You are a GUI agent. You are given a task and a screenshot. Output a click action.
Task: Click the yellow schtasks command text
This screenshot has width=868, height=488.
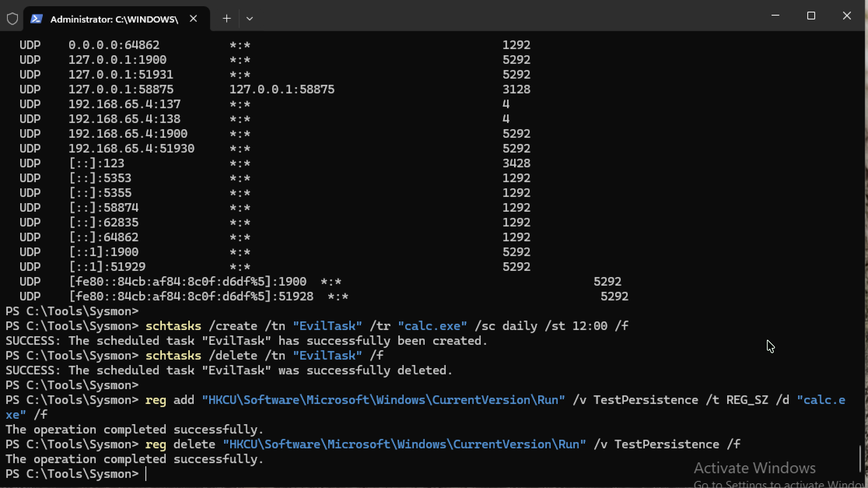point(173,326)
